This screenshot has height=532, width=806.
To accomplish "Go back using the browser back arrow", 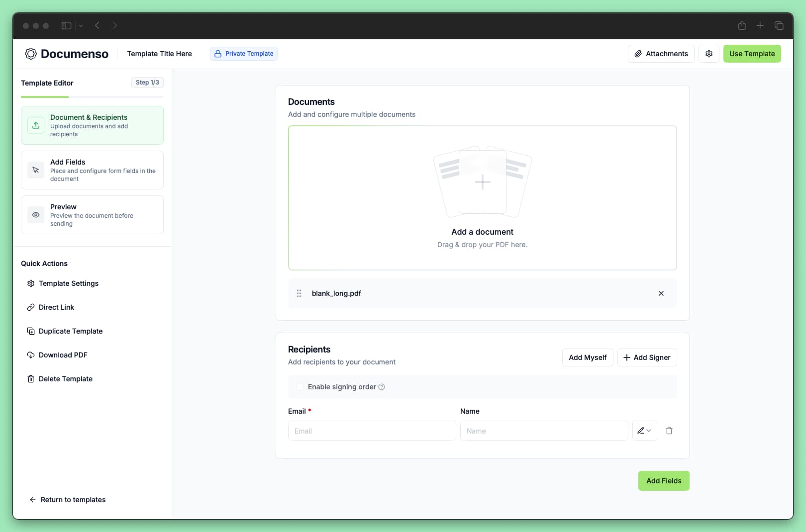I will (x=98, y=25).
